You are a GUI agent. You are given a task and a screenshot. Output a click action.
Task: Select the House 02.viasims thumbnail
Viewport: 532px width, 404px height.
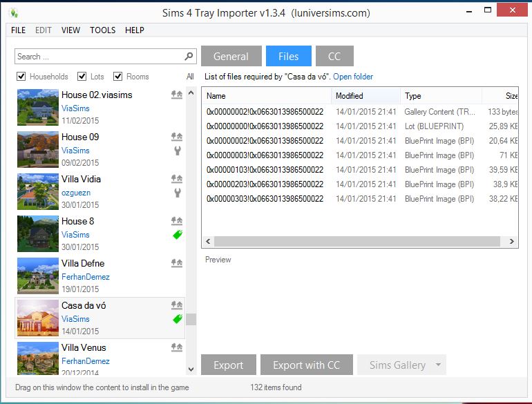pos(38,107)
